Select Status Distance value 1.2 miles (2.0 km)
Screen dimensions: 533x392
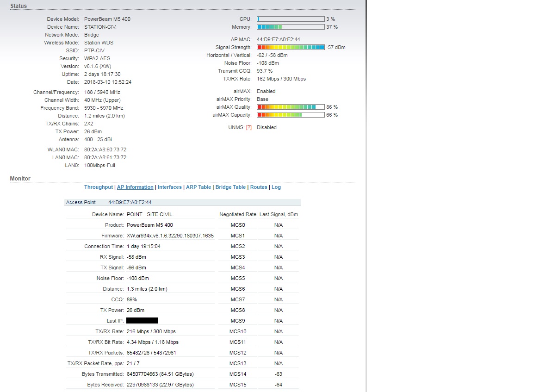tap(105, 116)
